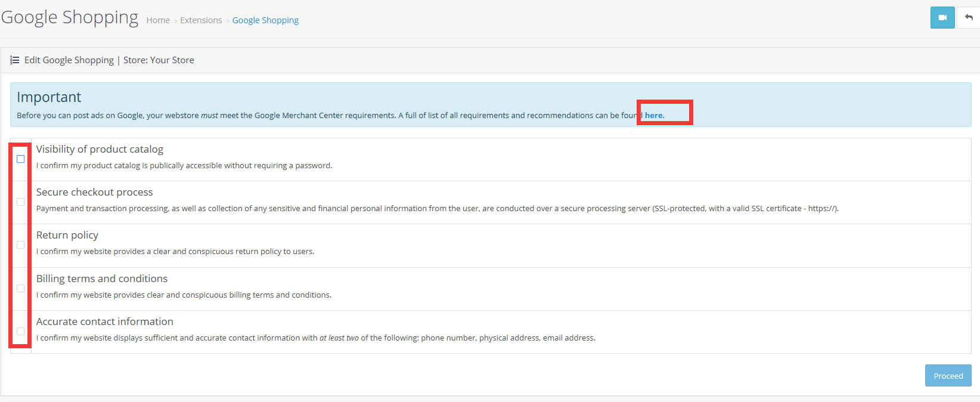
Task: Follow the 'here' requirements link
Action: click(653, 116)
